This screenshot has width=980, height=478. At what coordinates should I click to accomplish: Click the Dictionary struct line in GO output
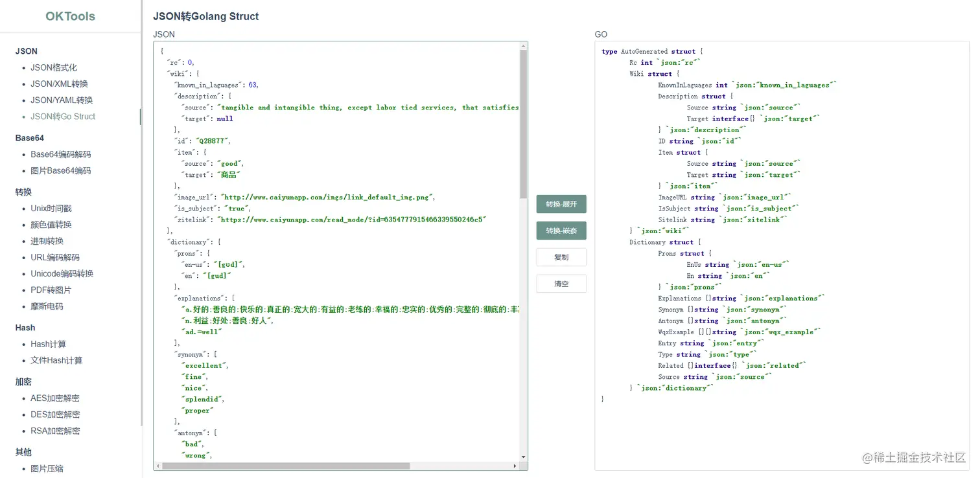click(x=665, y=242)
